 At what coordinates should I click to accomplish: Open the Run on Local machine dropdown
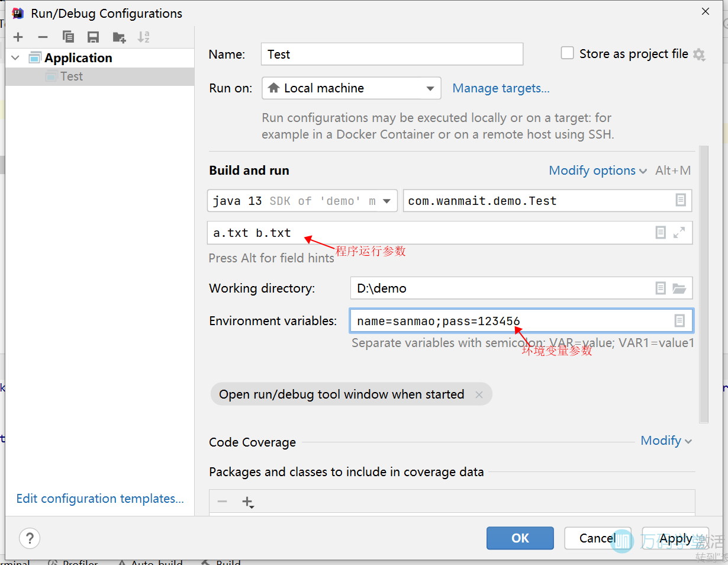351,88
